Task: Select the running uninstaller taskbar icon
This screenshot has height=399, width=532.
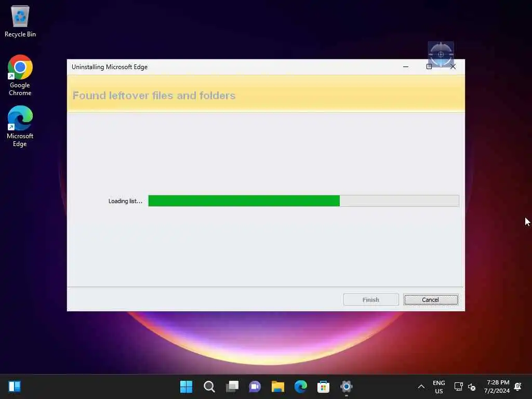Action: (347, 387)
